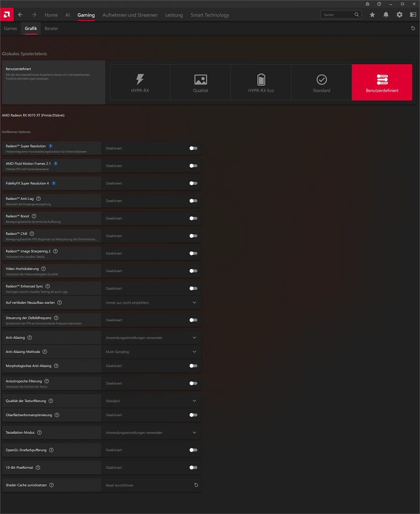Show help for Radeon Chill
The image size is (420, 514).
click(x=32, y=234)
